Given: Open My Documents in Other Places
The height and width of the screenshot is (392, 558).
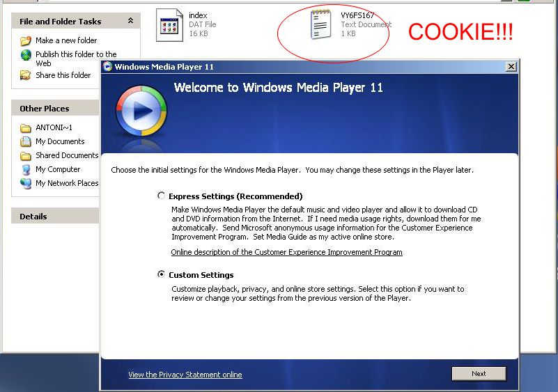Looking at the screenshot, I should click(x=60, y=141).
